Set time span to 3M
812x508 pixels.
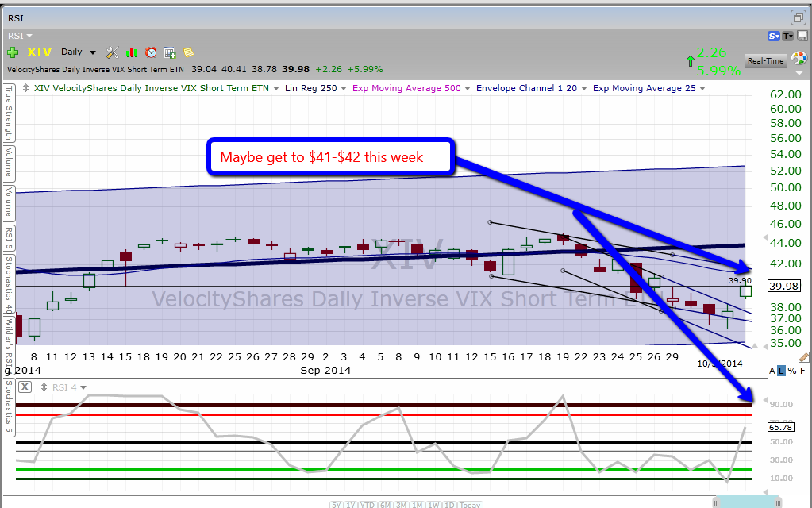click(x=401, y=505)
